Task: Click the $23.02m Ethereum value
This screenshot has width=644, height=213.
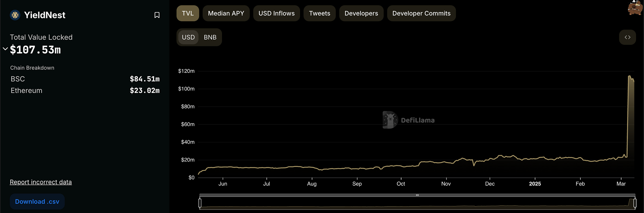Action: (145, 91)
